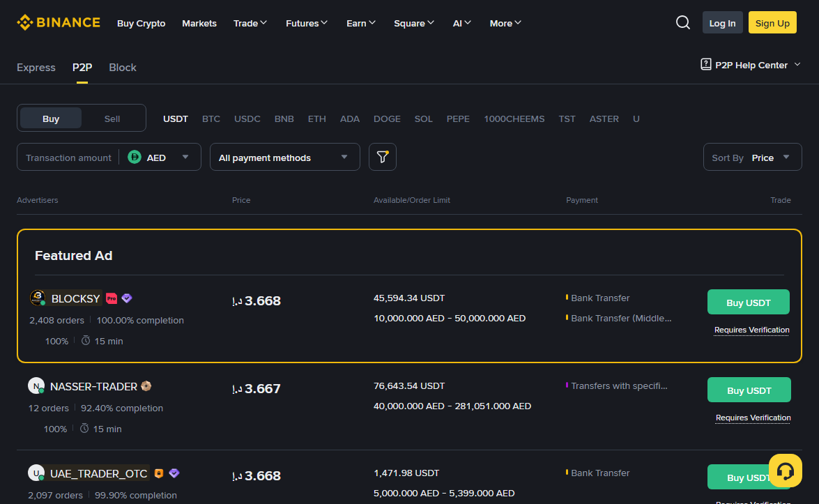Click Buy USDT for BLOCKSY ad
819x504 pixels.
(749, 302)
